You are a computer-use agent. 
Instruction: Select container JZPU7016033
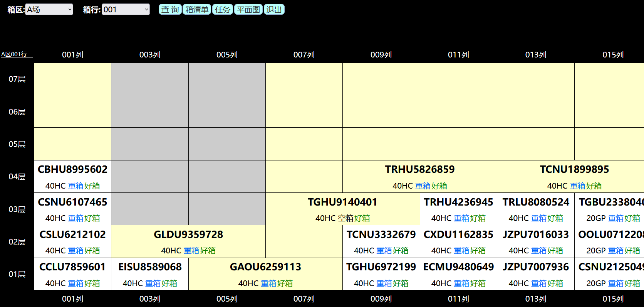(x=536, y=234)
